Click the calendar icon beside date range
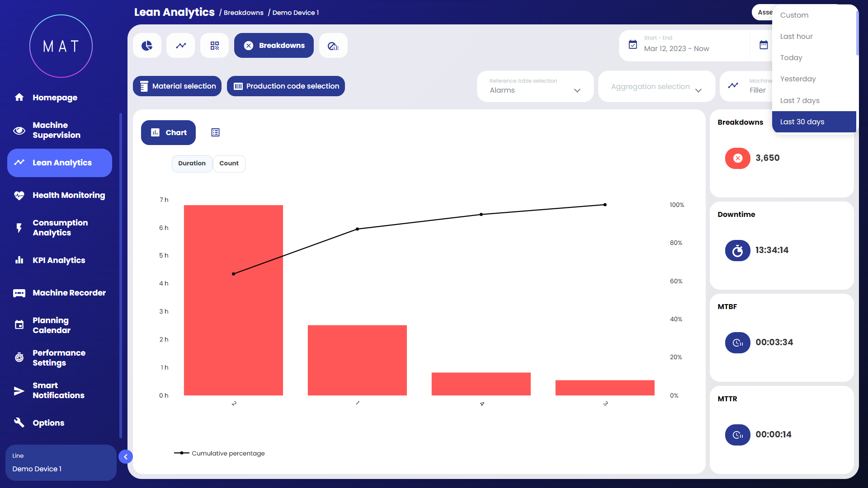 pyautogui.click(x=764, y=45)
